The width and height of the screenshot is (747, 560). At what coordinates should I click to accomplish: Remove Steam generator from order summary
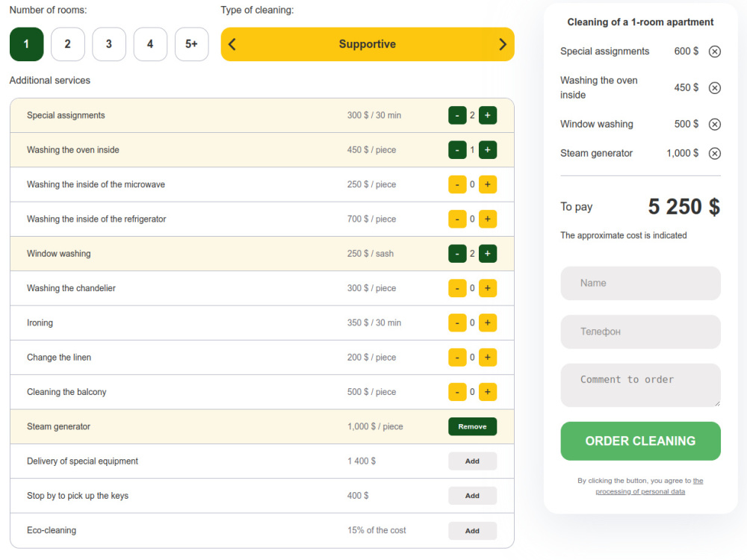click(x=714, y=153)
